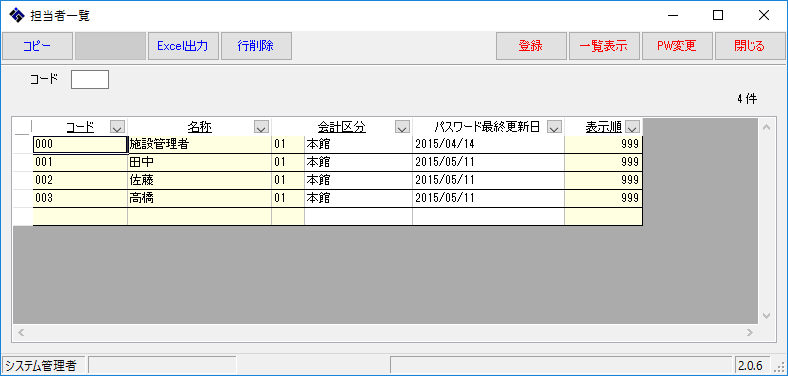Select the name cell 施設管理者
788x376 pixels.
200,144
